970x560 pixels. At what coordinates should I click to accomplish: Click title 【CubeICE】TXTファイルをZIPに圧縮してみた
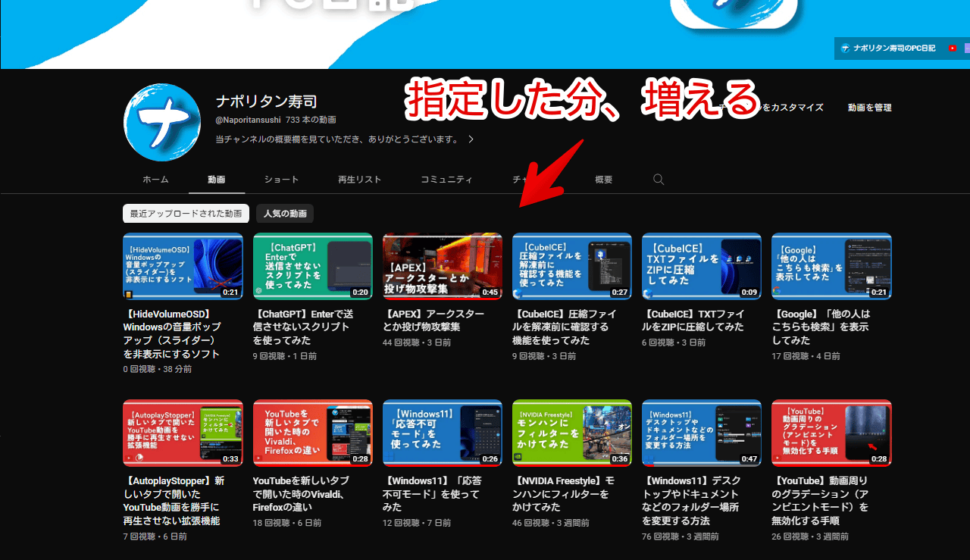pyautogui.click(x=693, y=320)
